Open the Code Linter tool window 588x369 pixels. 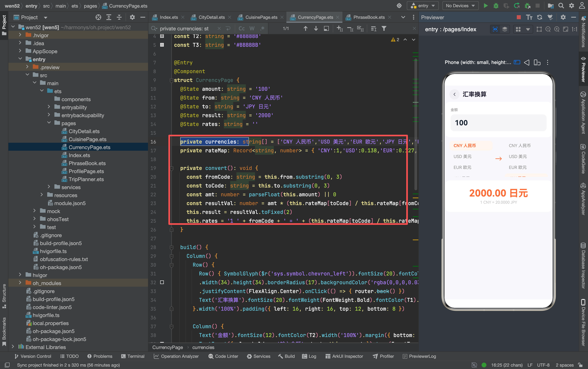coord(223,356)
